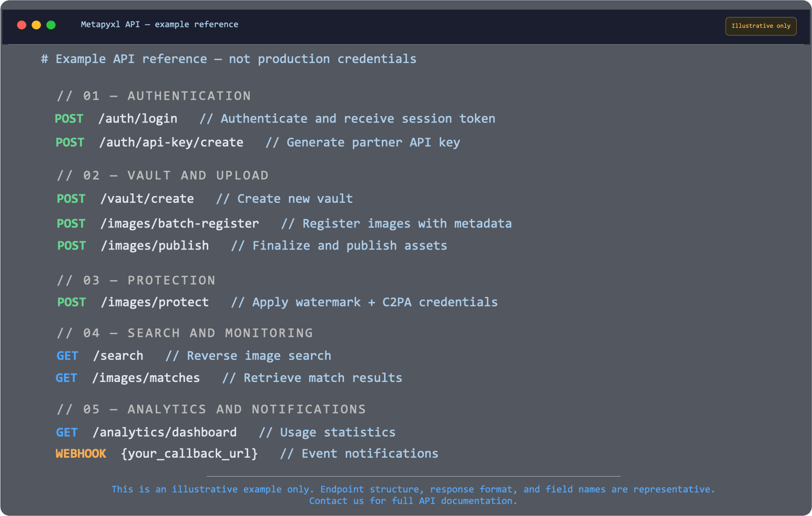Click the 04 SEARCH AND MONITORING heading
The image size is (812, 516).
(x=185, y=333)
